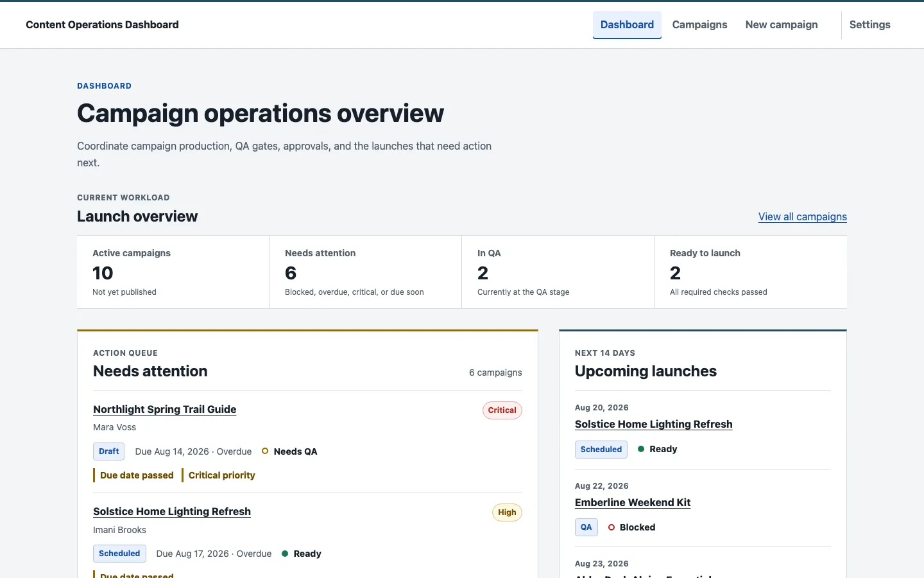Click the Needs attention stat card showing 6
The height and width of the screenshot is (578, 924).
(x=366, y=272)
